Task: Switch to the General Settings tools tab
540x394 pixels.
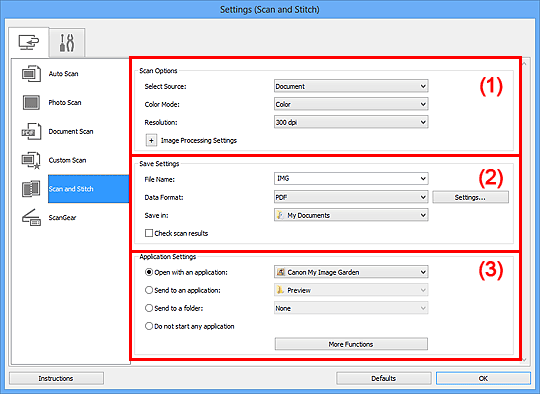Action: pos(67,43)
